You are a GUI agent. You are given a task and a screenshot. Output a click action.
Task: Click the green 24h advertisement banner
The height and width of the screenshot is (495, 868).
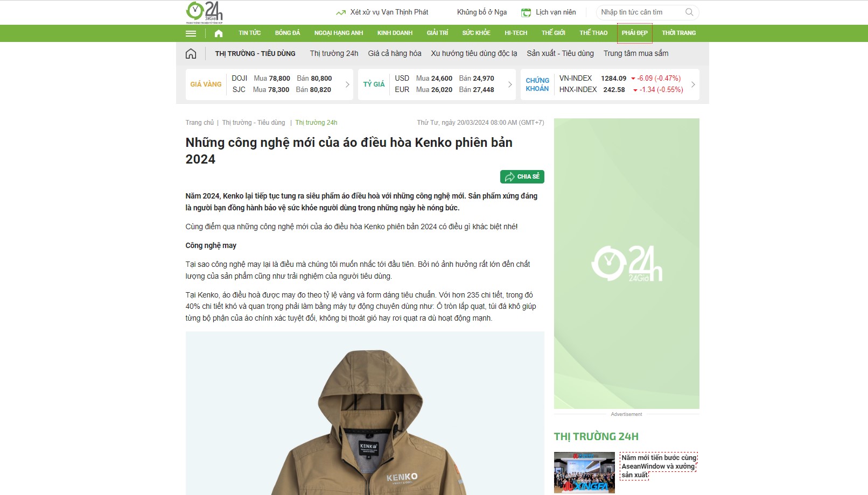click(x=627, y=264)
